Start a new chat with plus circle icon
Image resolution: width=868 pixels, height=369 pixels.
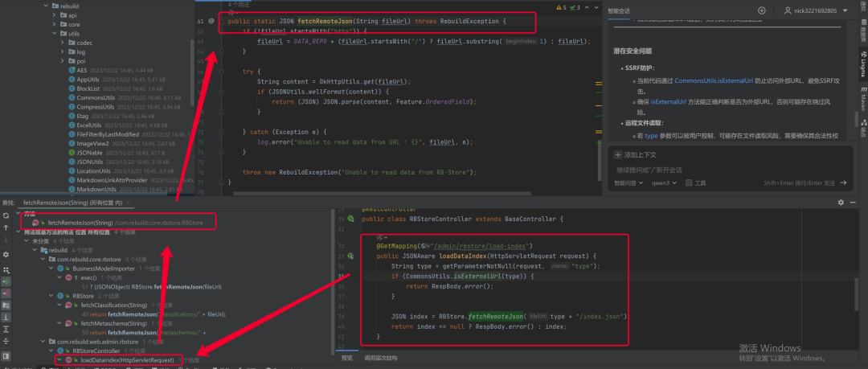pos(762,10)
